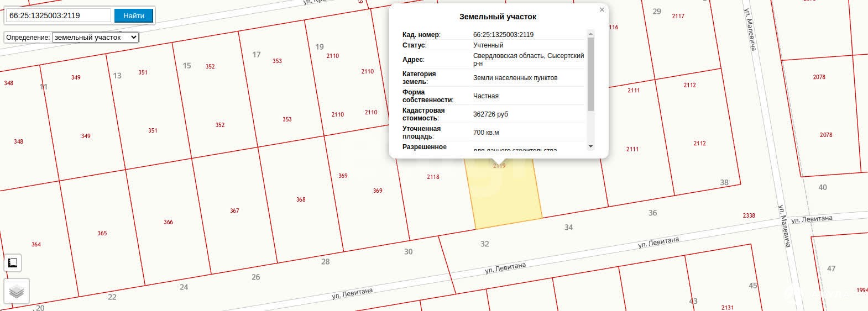The width and height of the screenshot is (868, 311).
Task: Open the Определение object type dropdown
Action: pos(95,38)
